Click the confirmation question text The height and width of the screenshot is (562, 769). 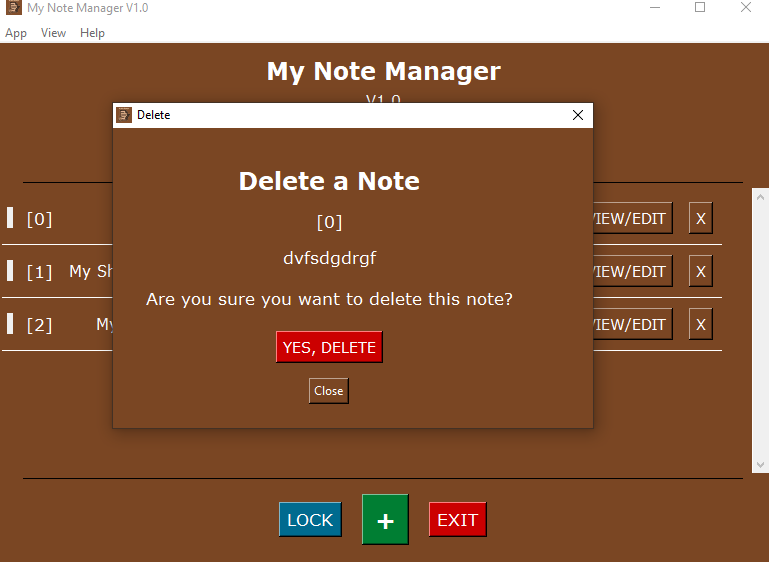tap(329, 299)
